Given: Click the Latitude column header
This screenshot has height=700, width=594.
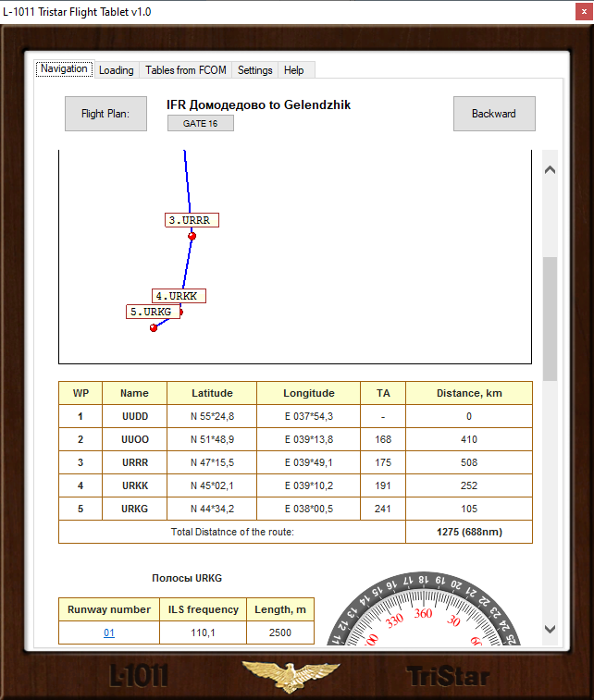Looking at the screenshot, I should tap(212, 393).
